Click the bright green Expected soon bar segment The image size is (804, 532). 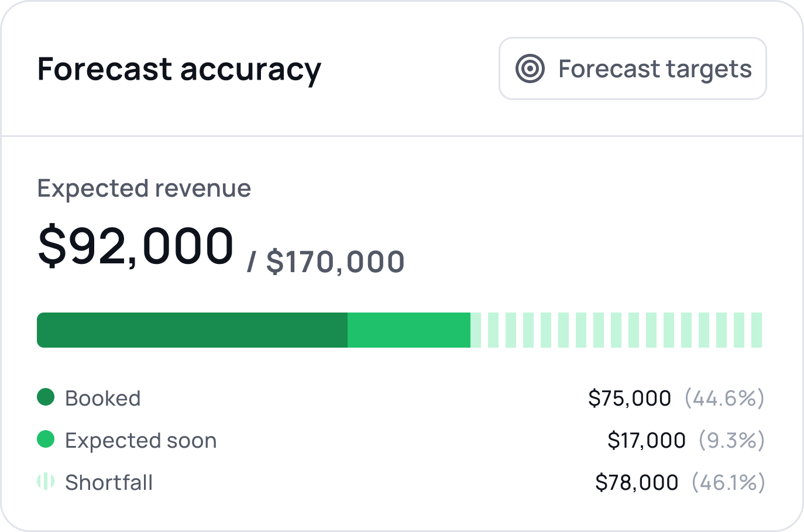408,330
